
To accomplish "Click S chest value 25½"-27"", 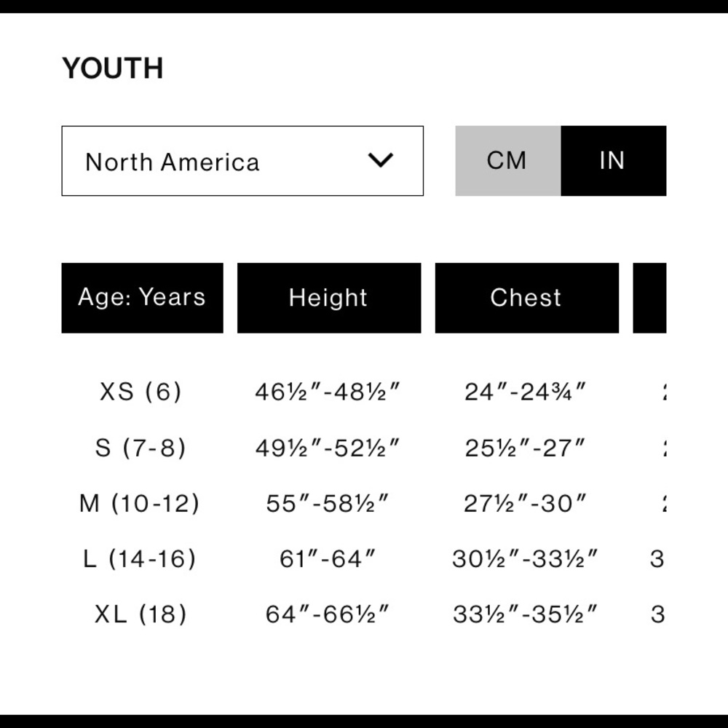I will tap(526, 448).
